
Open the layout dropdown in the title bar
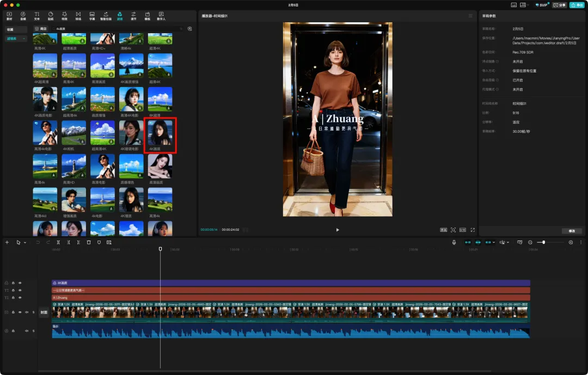[524, 5]
